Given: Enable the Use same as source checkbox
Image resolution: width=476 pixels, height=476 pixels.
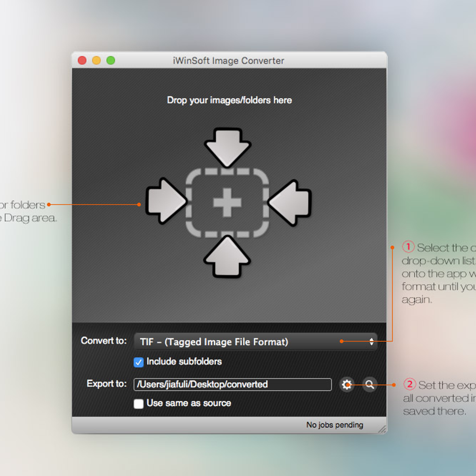Looking at the screenshot, I should (138, 403).
